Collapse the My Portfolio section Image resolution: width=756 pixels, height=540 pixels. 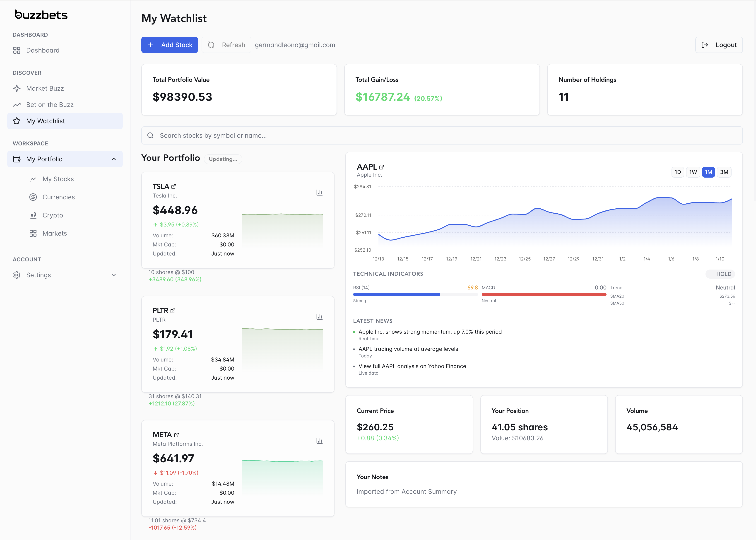coord(113,159)
